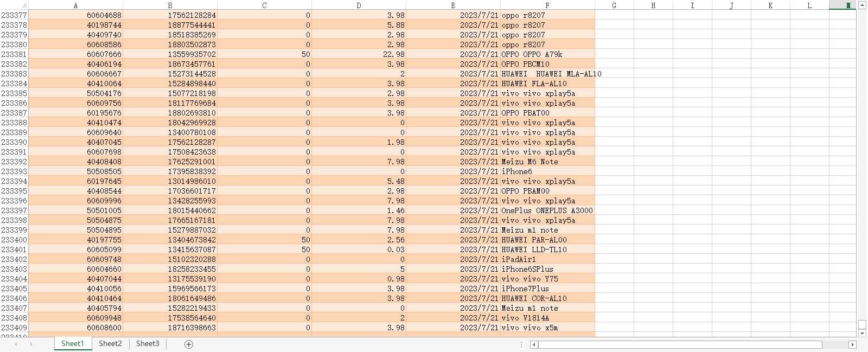The height and width of the screenshot is (352, 868).
Task: Select the cell showing 2.56
Action: [359, 240]
